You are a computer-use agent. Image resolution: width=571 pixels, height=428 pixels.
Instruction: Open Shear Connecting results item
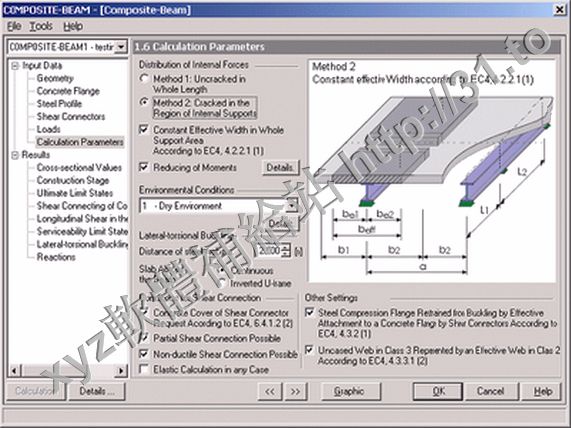point(82,206)
